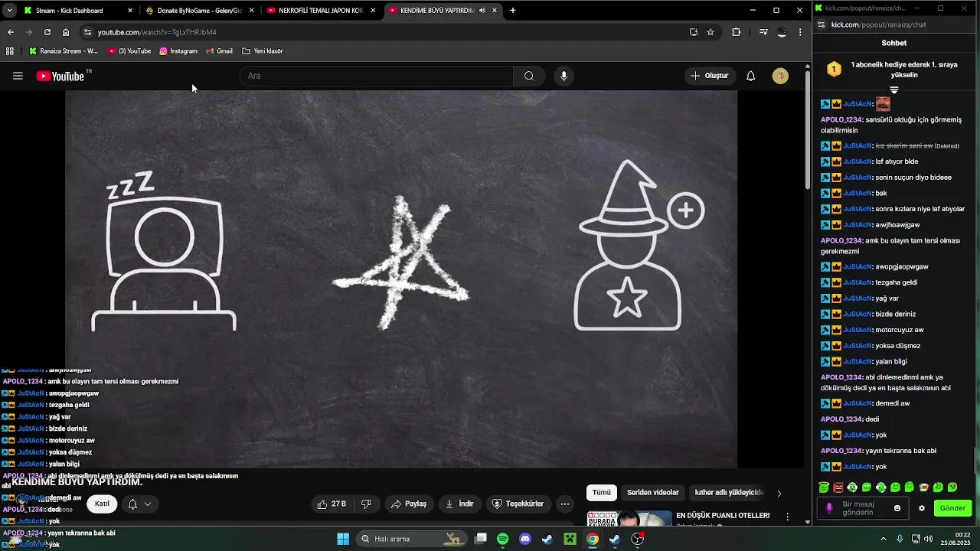The width and height of the screenshot is (980, 551).
Task: Open the Ranaiza Stream bookmark
Action: pyautogui.click(x=64, y=51)
